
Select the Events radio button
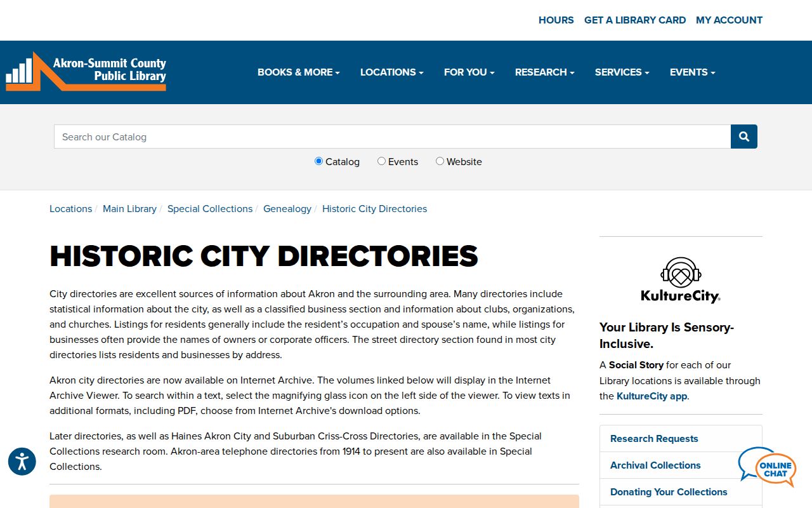[x=381, y=161]
